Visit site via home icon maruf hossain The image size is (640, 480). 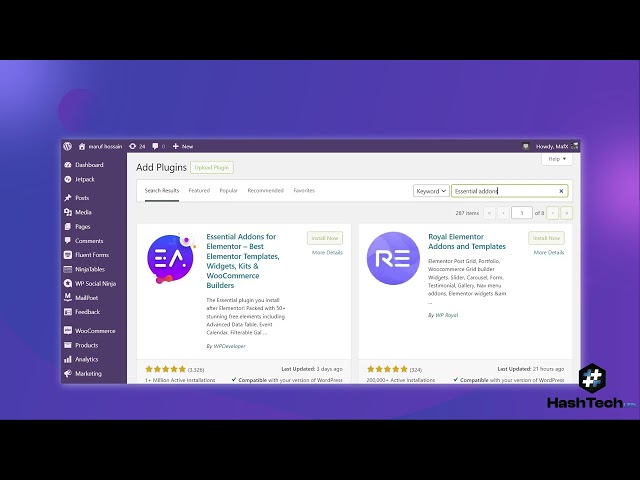100,146
